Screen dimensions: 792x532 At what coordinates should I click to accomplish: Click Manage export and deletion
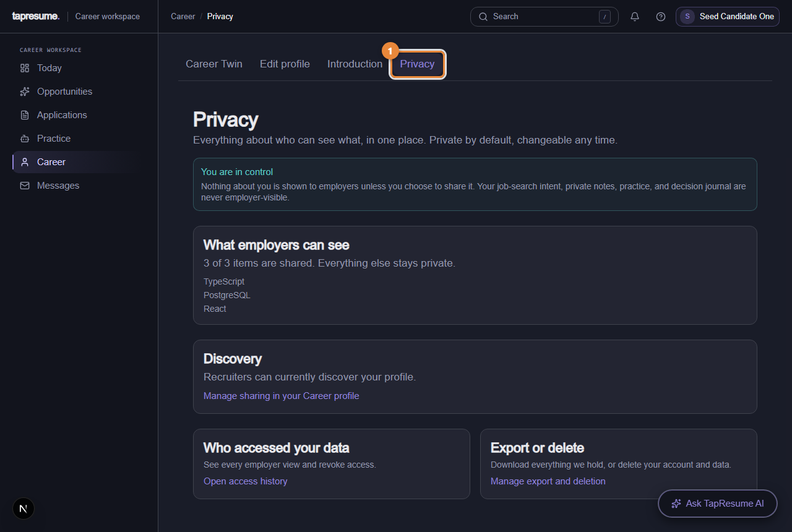coord(548,481)
